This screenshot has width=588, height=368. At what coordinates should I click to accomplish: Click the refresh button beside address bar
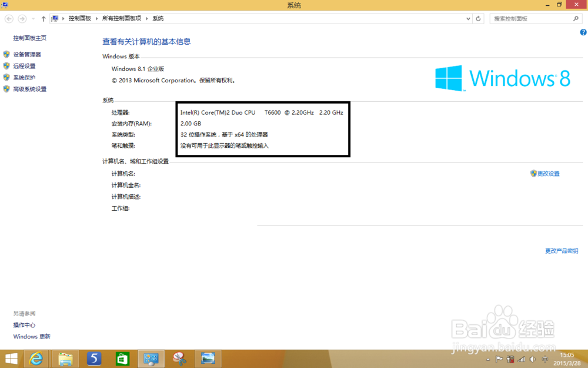point(478,18)
